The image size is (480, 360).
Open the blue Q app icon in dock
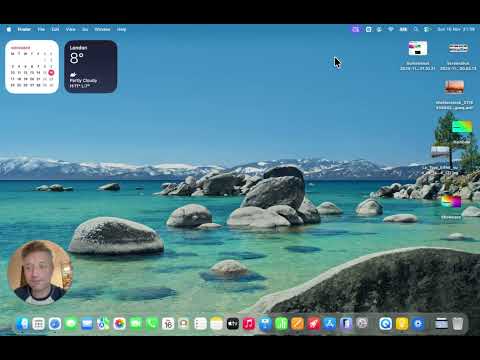coord(386,324)
